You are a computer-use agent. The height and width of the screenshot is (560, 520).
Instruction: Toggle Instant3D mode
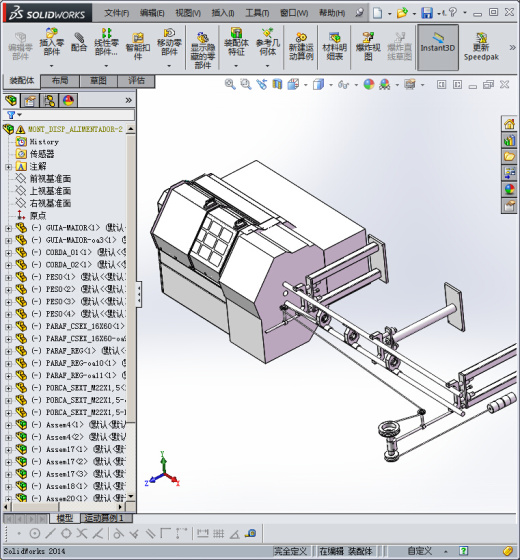(x=438, y=47)
